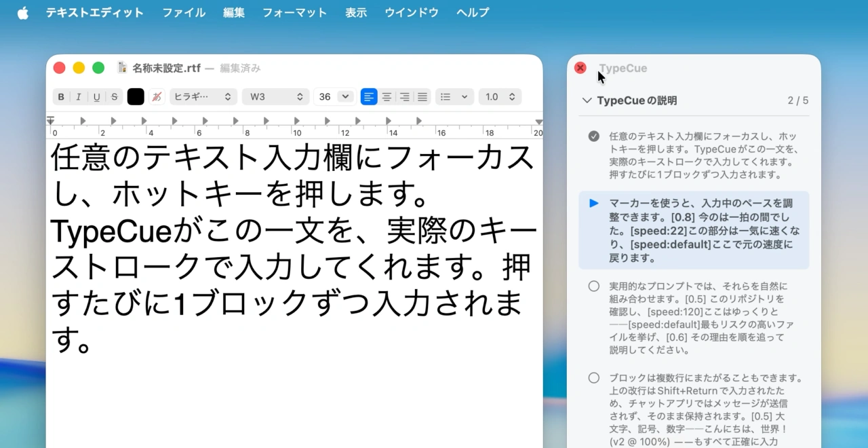Center align the text

[387, 97]
